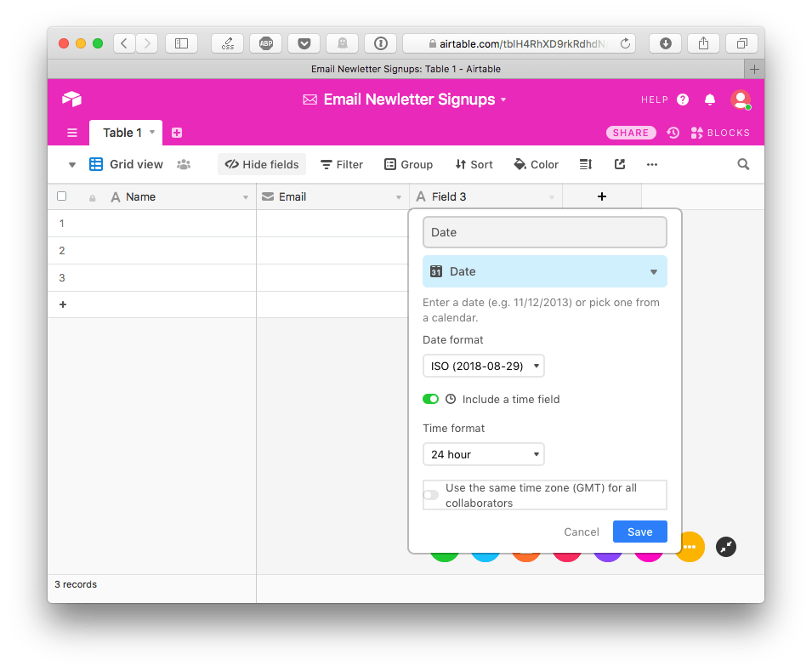
Task: Reload the page in Safari
Action: tap(625, 43)
